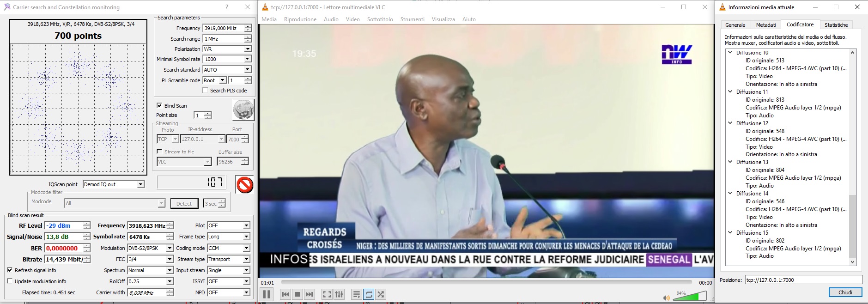The width and height of the screenshot is (868, 304).
Task: Enable Search PLS code checkbox
Action: pos(205,91)
